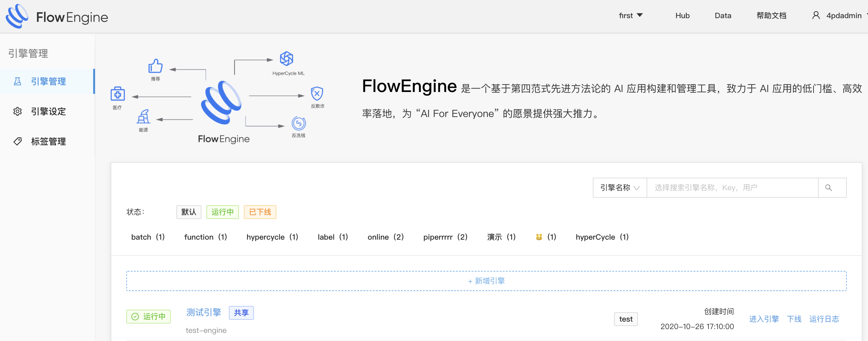
Task: Click the anti-fraud 反欺诈 shield icon
Action: point(317,94)
